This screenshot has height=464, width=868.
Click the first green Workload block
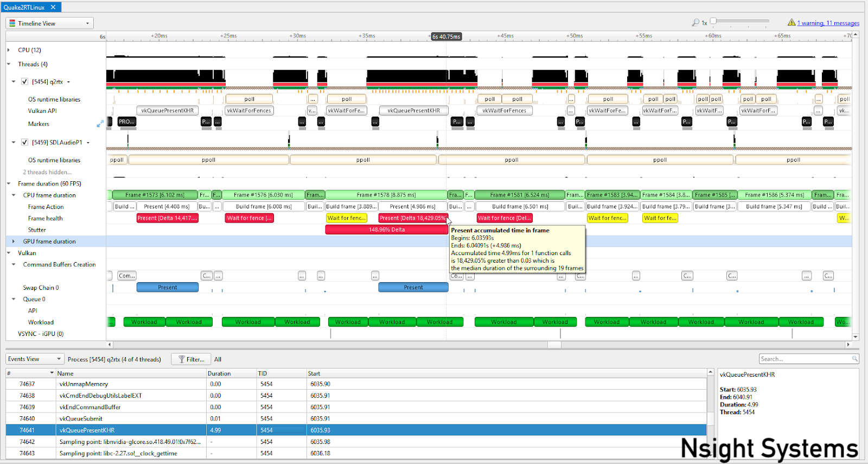(144, 322)
